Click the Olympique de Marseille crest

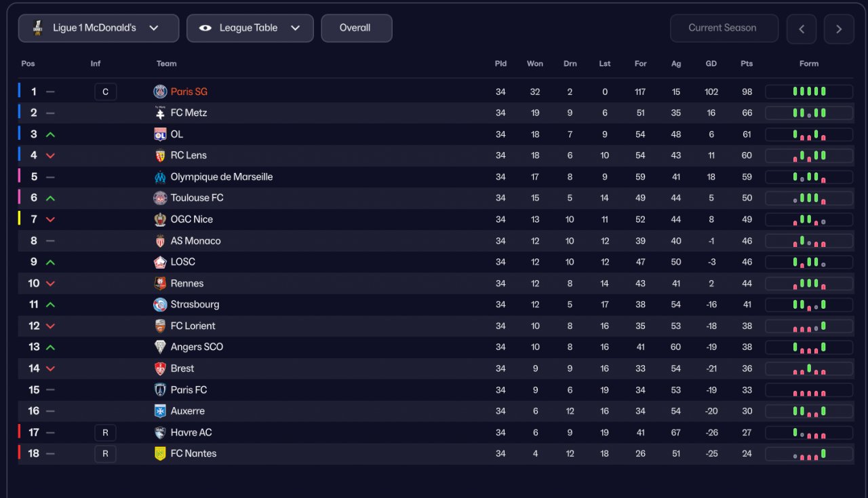click(x=160, y=177)
